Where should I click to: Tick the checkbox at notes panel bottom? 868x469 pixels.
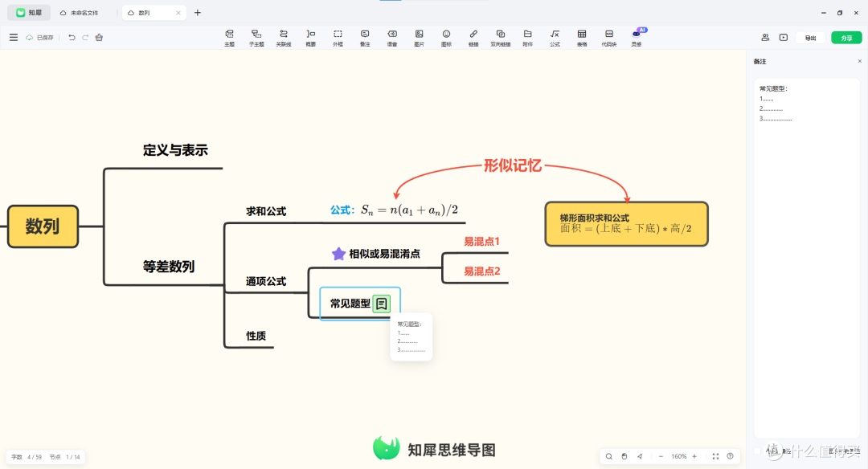tap(757, 451)
